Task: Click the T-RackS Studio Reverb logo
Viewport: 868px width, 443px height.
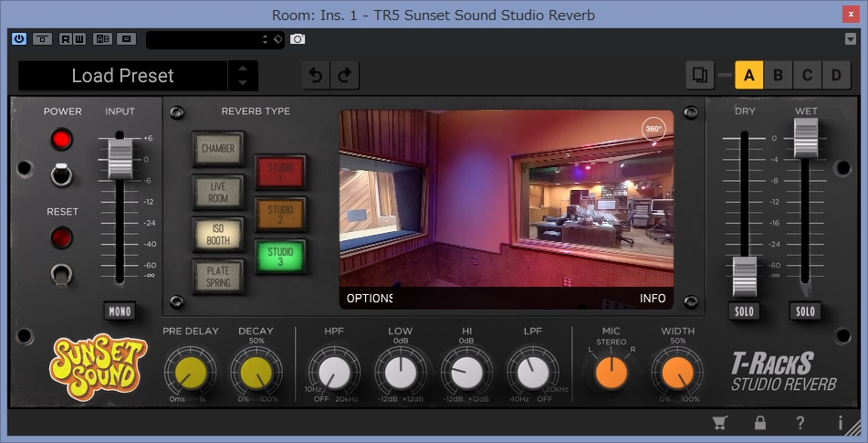Action: click(783, 372)
